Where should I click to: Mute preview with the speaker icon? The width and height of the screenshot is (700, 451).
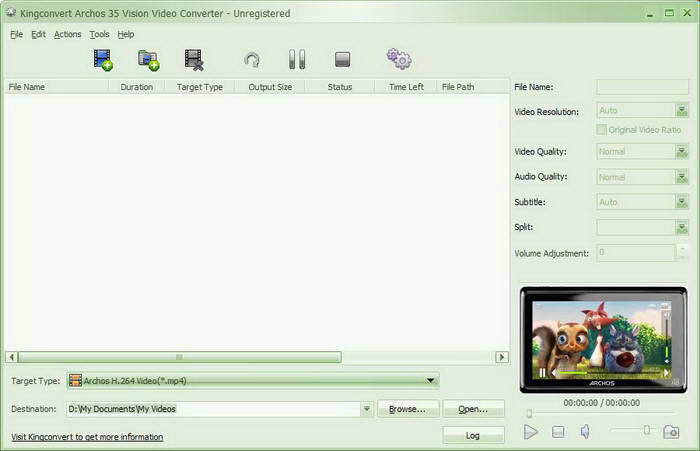pyautogui.click(x=586, y=431)
